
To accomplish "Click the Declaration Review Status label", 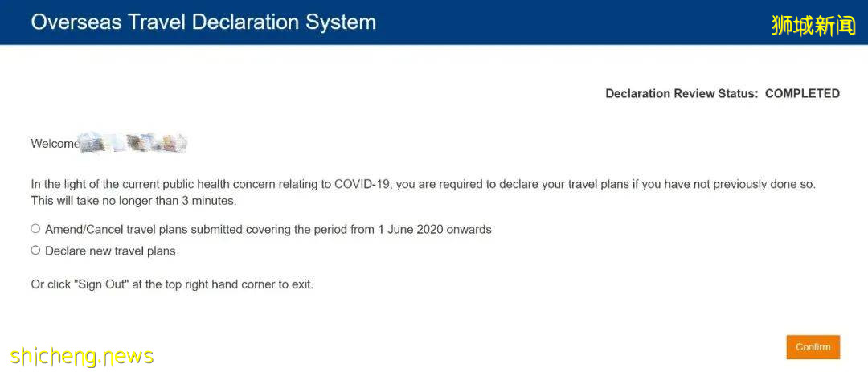I will [681, 93].
